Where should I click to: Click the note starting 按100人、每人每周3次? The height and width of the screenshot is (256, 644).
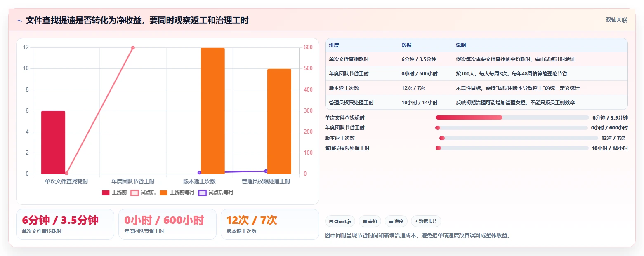[x=511, y=74]
